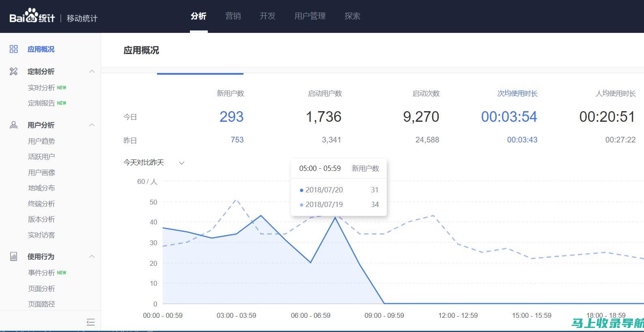Select the 次均使用时长 metric header
Screen dimensions: 644x332
[x=517, y=93]
